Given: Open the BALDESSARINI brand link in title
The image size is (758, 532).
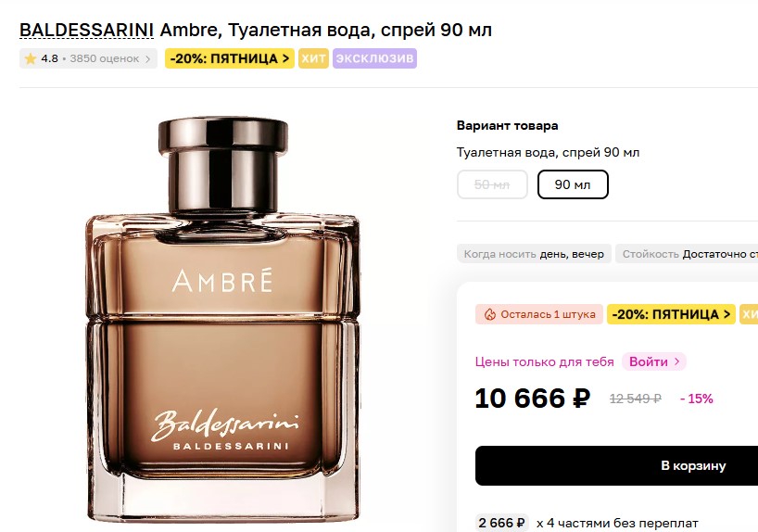Looking at the screenshot, I should (x=86, y=30).
